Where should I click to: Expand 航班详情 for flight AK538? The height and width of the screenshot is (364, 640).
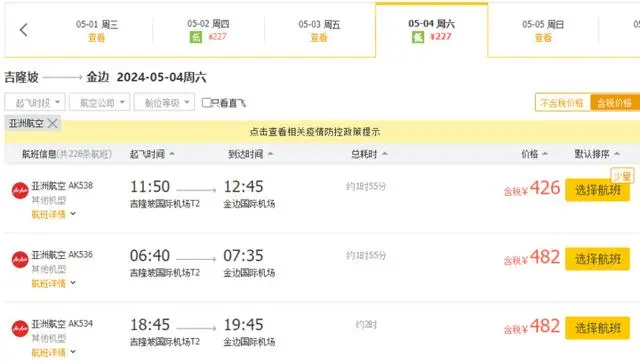pos(53,214)
